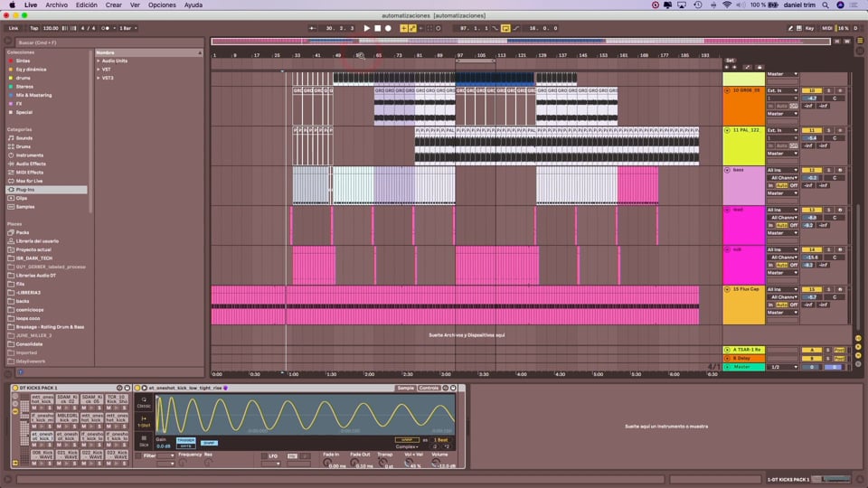This screenshot has width=868, height=488.
Task: Expand the VST folder
Action: pyautogui.click(x=99, y=70)
